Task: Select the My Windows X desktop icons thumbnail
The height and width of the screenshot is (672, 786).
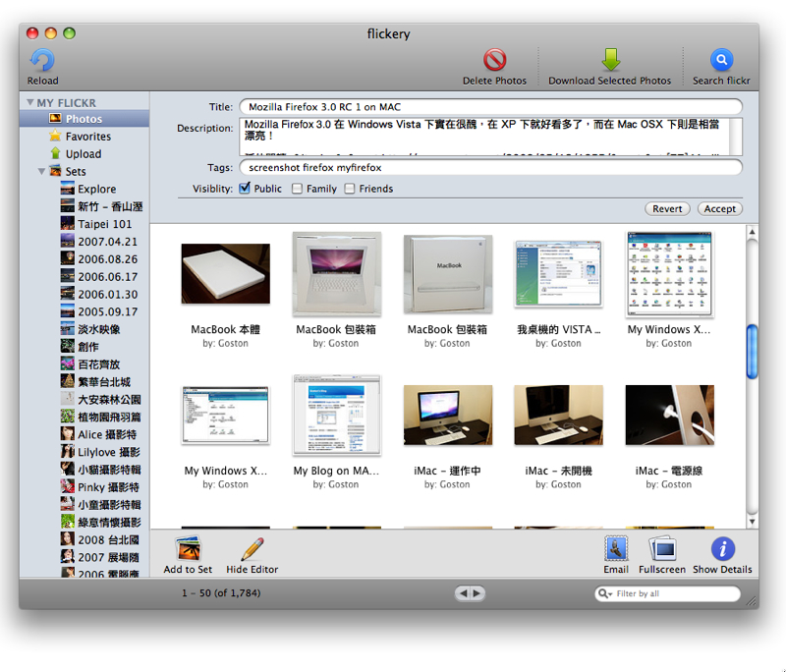Action: pos(669,274)
